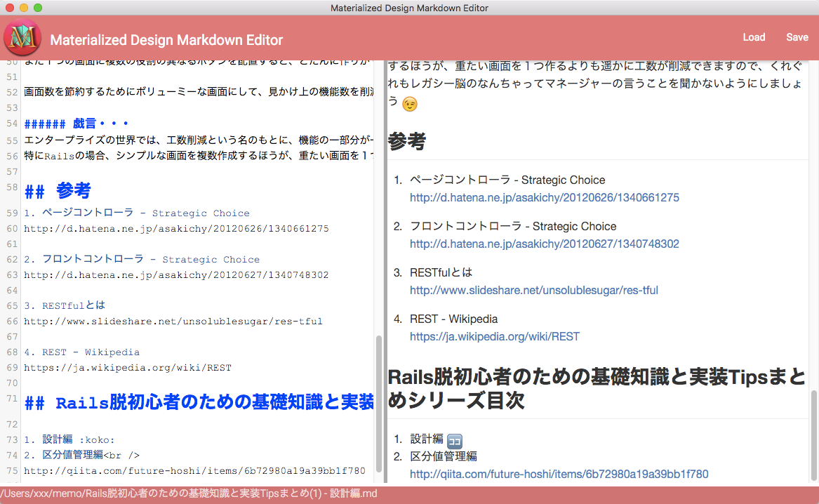The width and height of the screenshot is (819, 504).
Task: Open the ja.wikipedia.org REST preview link
Action: (495, 336)
